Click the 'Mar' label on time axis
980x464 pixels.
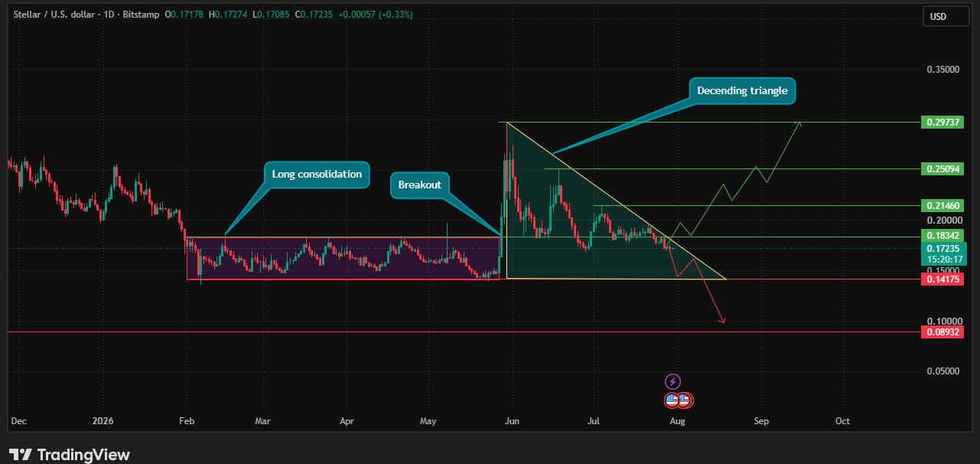click(x=263, y=421)
